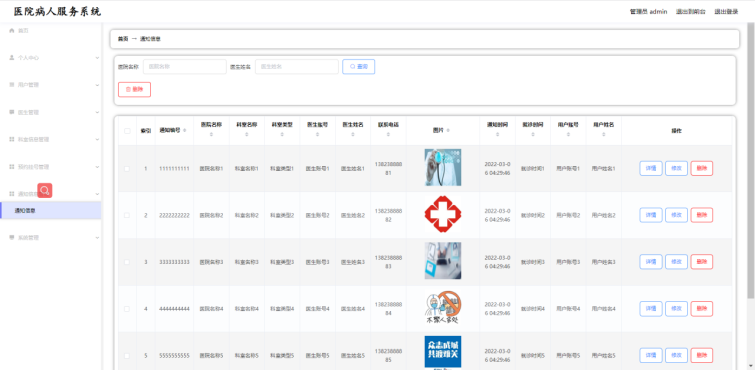The height and width of the screenshot is (371, 755).
Task: Click 退出到前台 in top bar
Action: pos(690,12)
